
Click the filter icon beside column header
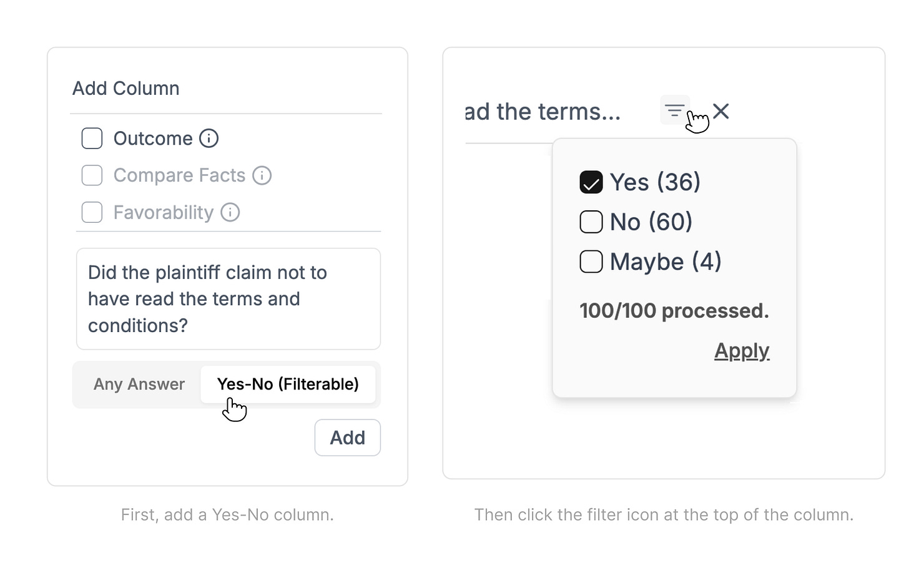(674, 110)
